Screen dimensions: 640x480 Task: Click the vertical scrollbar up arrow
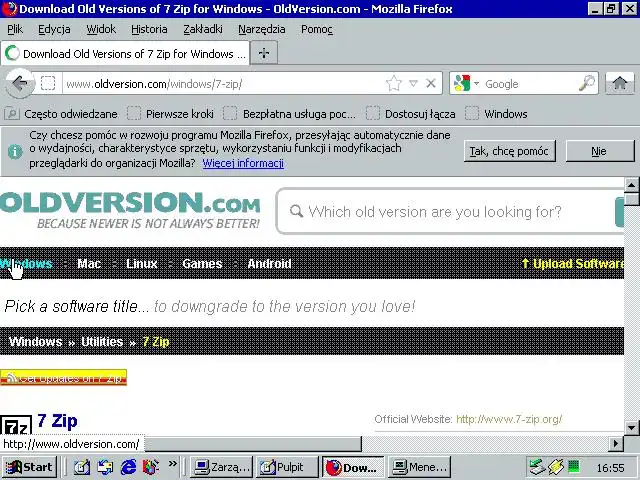click(x=632, y=186)
